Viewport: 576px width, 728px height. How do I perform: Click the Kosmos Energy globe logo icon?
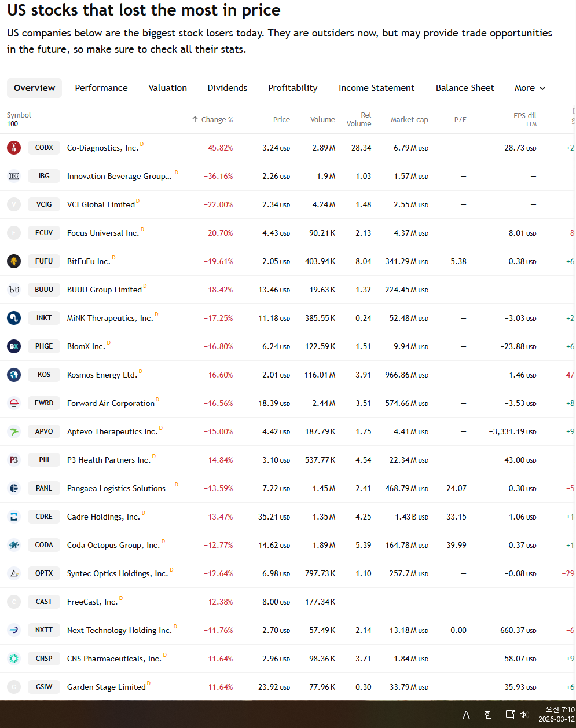coord(14,375)
